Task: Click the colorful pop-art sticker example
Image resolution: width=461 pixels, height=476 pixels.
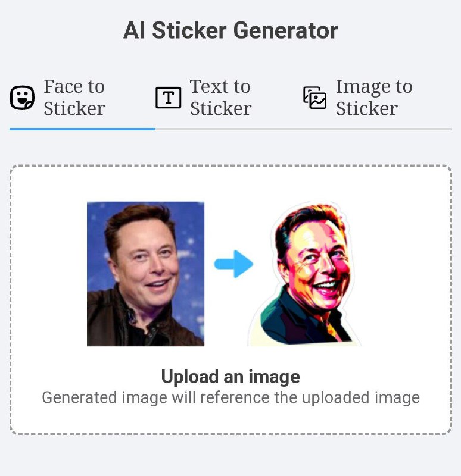Action: pyautogui.click(x=304, y=273)
